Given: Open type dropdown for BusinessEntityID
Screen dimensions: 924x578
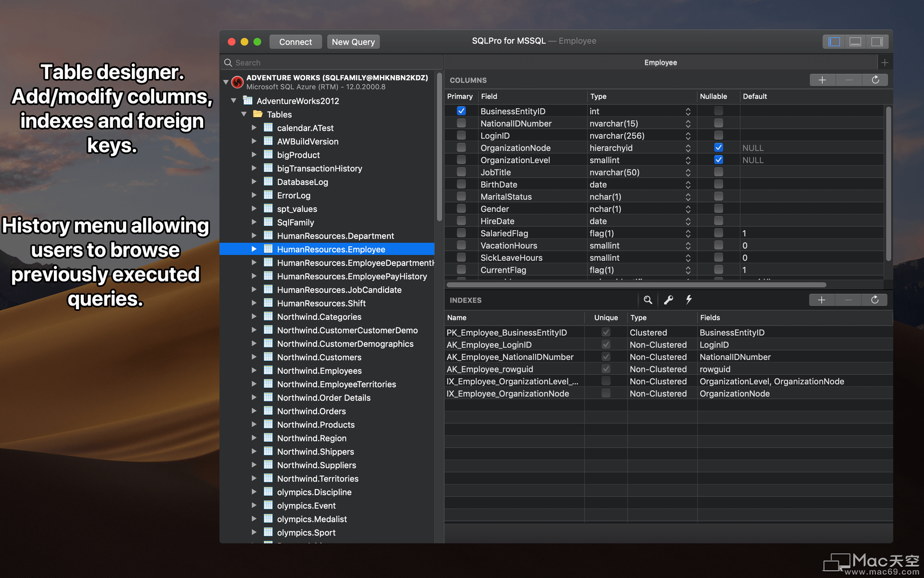Looking at the screenshot, I should tap(688, 111).
